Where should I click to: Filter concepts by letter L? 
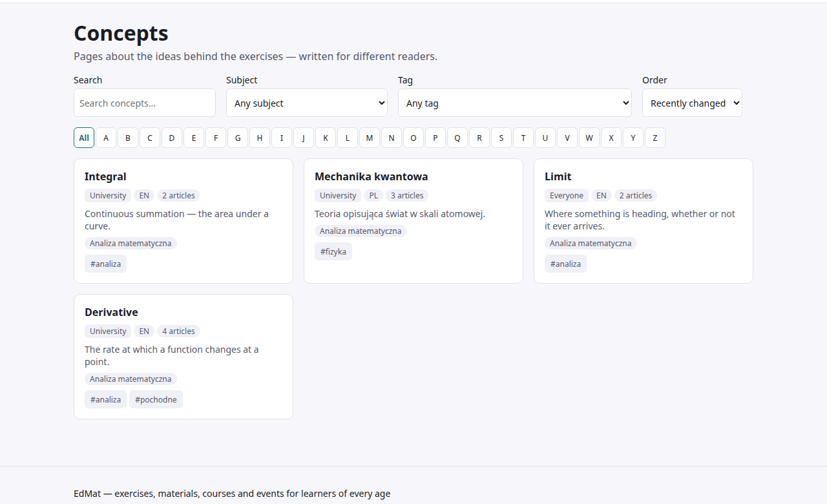(348, 138)
